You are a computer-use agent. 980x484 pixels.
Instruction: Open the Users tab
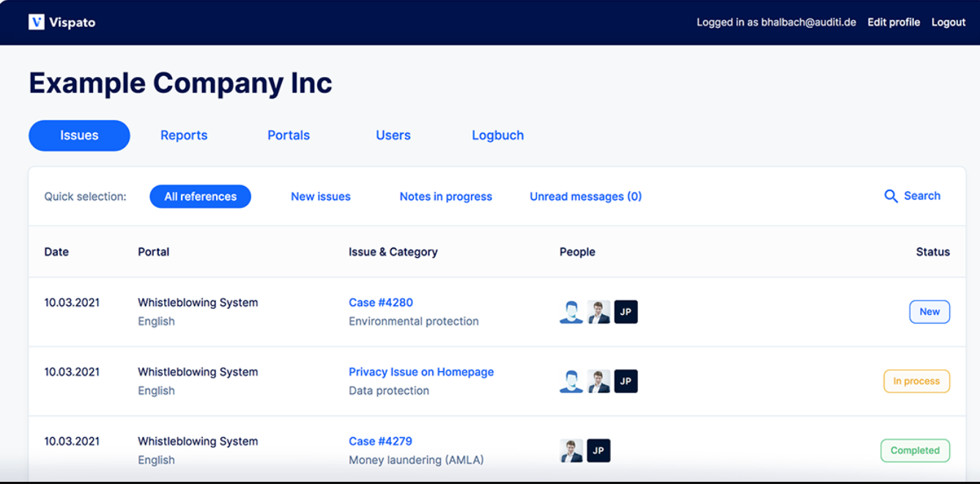point(393,135)
